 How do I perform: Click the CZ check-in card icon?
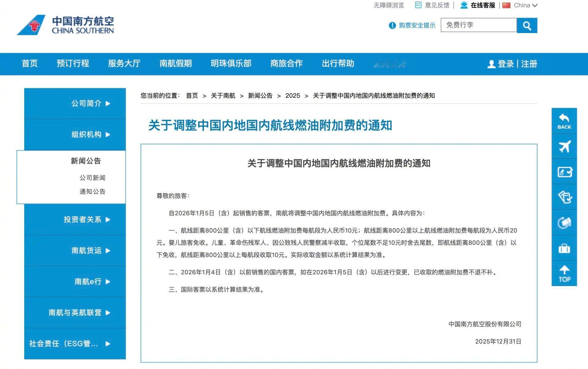(x=564, y=172)
